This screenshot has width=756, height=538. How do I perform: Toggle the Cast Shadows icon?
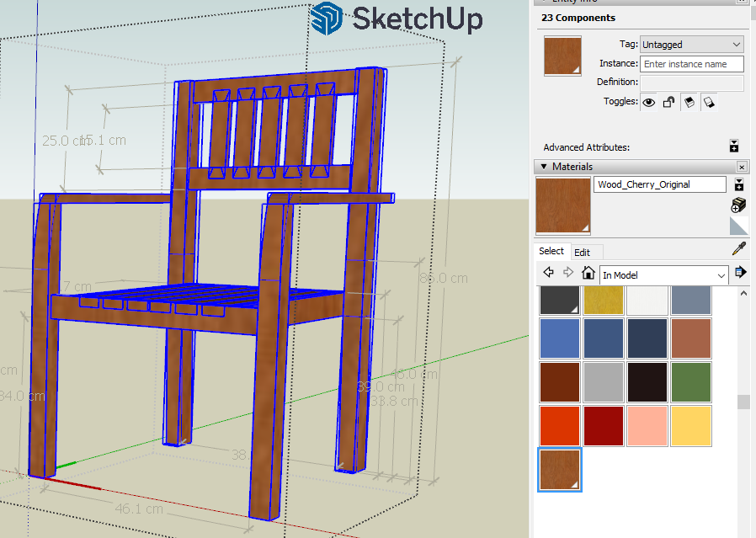pyautogui.click(x=709, y=102)
